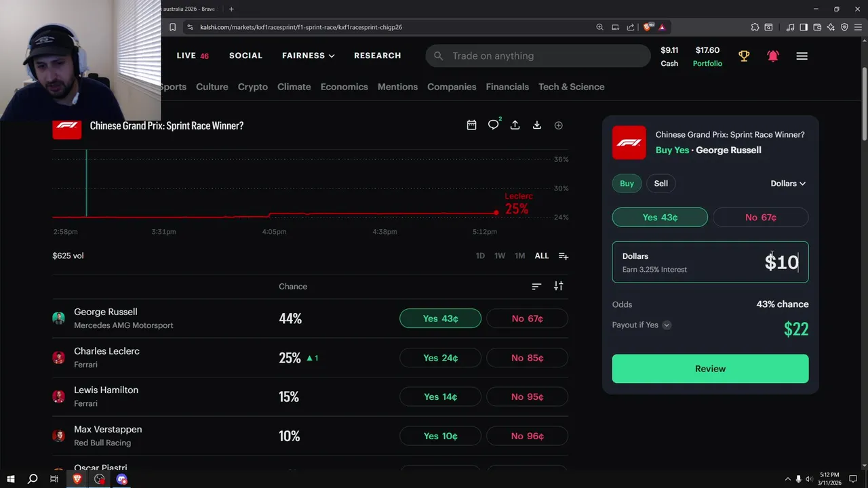This screenshot has width=868, height=488.
Task: Click the $10 dollars amount field
Action: (710, 262)
